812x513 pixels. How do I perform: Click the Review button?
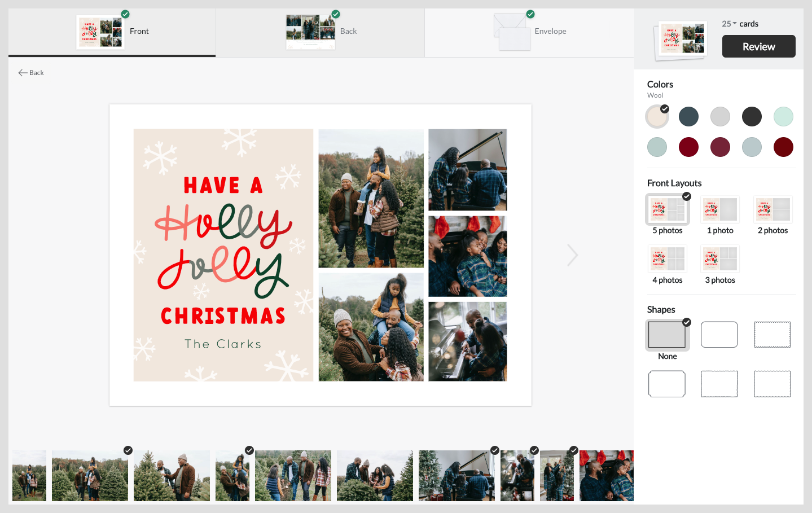coord(758,46)
